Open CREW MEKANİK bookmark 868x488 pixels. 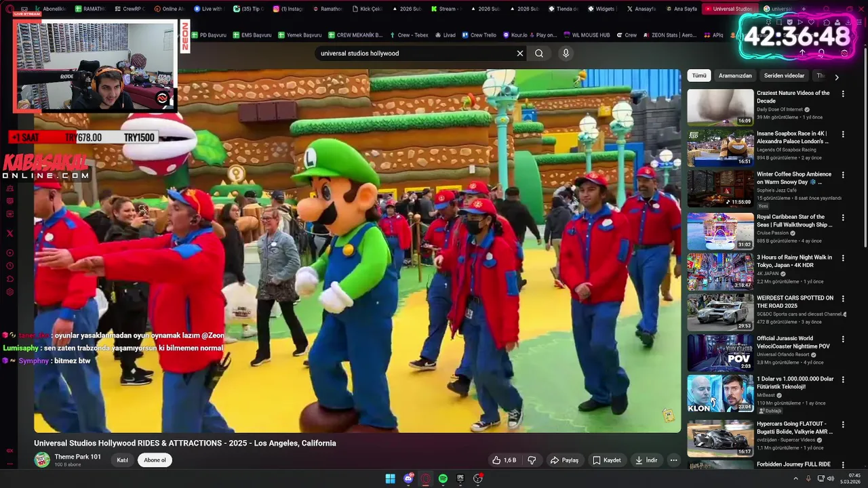pyautogui.click(x=355, y=35)
